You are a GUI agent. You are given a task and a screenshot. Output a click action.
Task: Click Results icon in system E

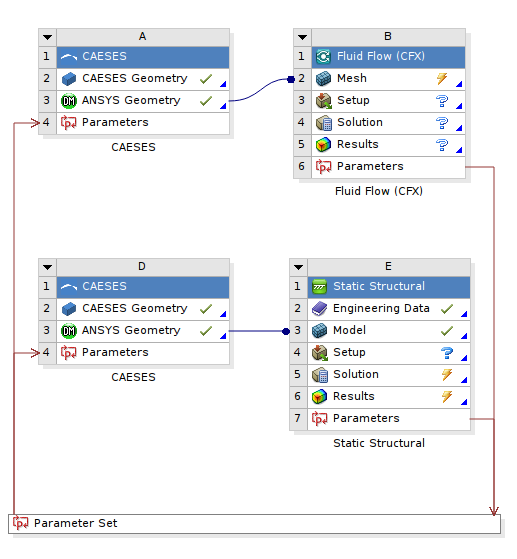[x=319, y=397]
